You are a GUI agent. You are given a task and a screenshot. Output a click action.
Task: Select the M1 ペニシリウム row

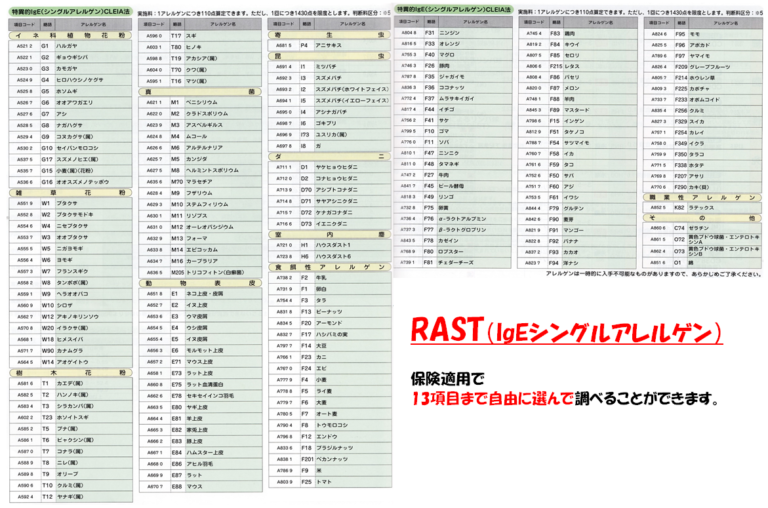point(201,102)
